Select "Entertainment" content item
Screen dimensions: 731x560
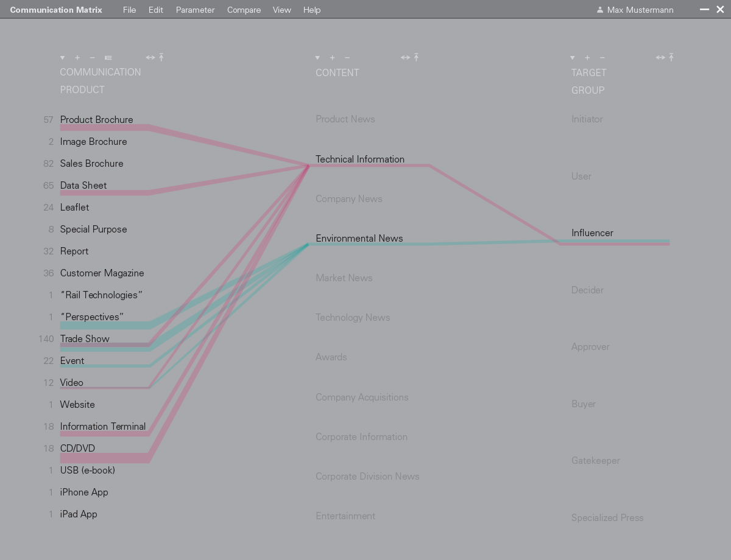pyautogui.click(x=345, y=516)
